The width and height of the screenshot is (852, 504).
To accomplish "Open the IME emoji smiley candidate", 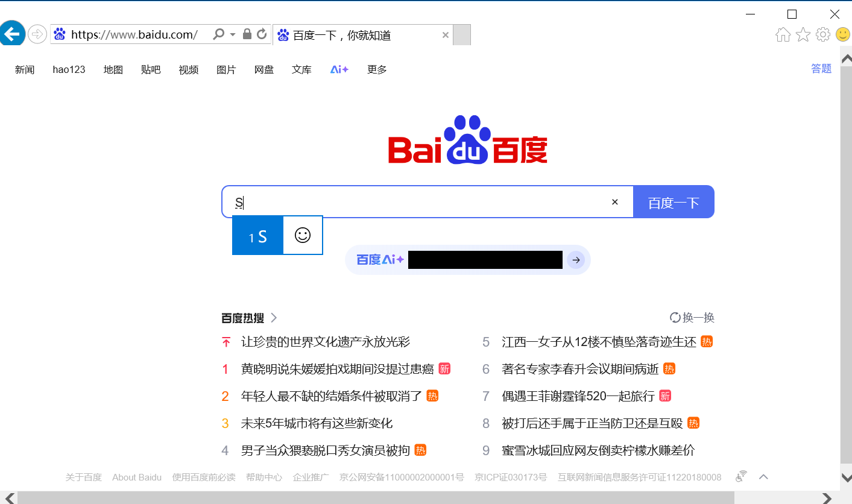I will pos(303,235).
